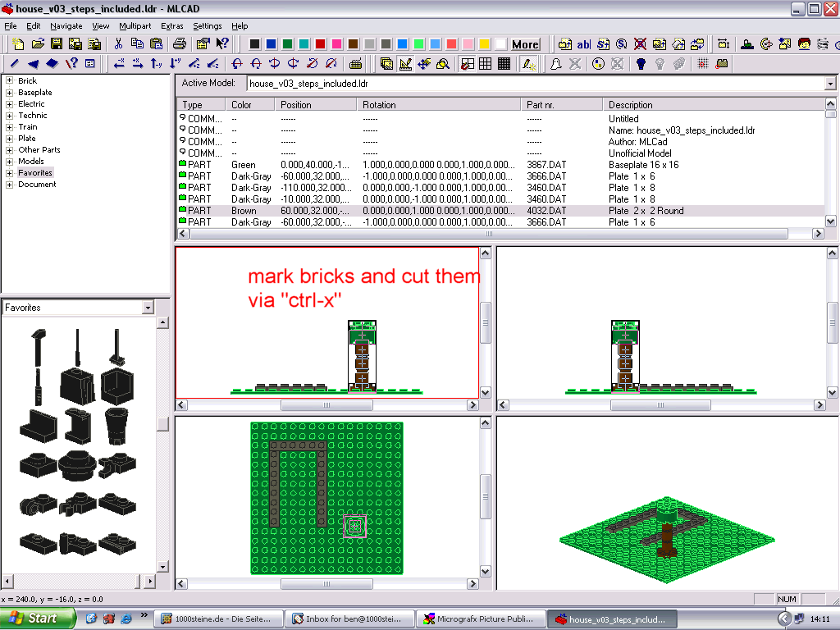Open the Edit menu
840x630 pixels.
(33, 25)
